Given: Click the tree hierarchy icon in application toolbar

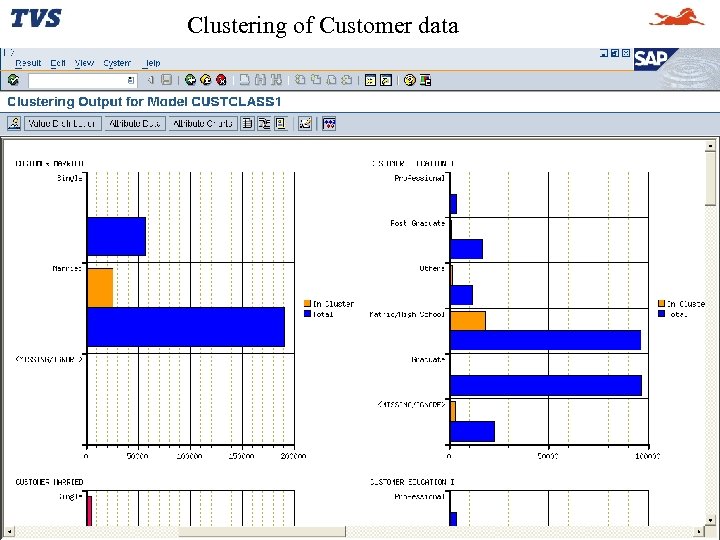Looking at the screenshot, I should (264, 124).
